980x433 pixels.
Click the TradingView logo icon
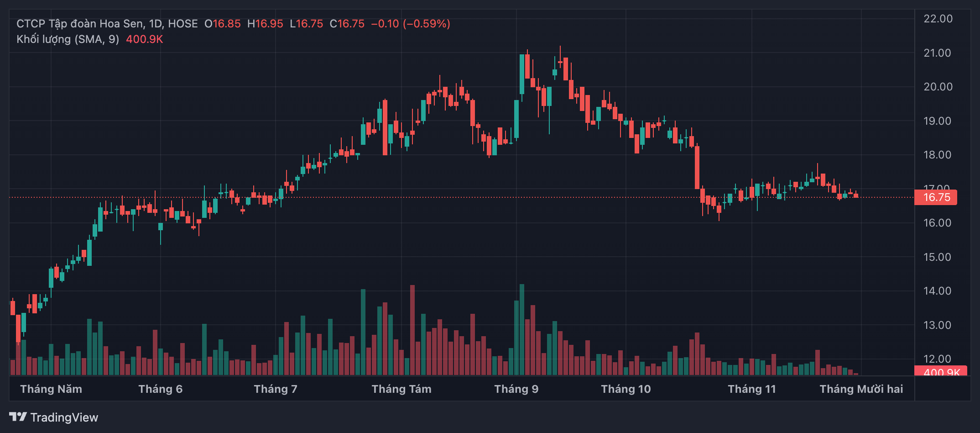pos(18,417)
